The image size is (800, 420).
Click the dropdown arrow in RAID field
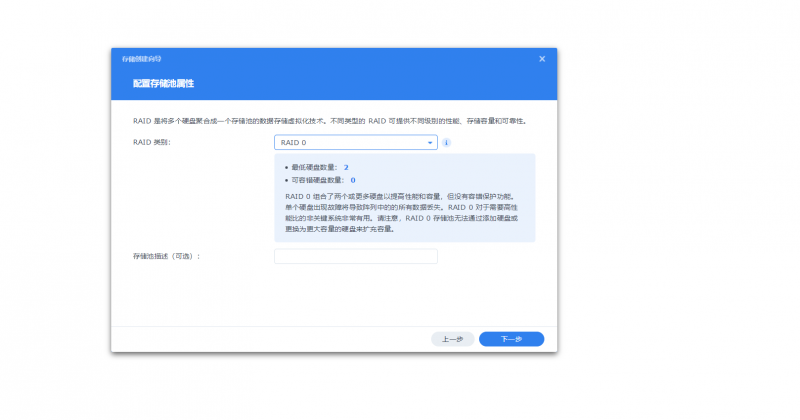(x=430, y=143)
